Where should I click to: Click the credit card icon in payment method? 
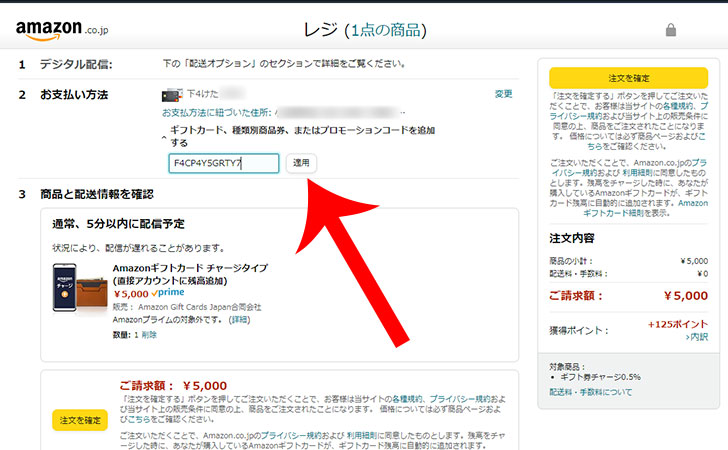coord(171,95)
